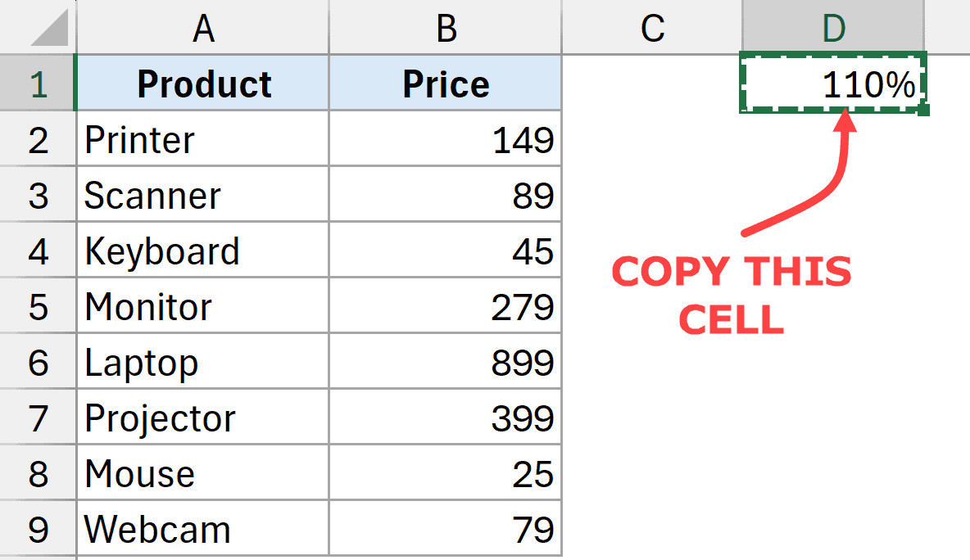Click the Projector cell

point(203,418)
